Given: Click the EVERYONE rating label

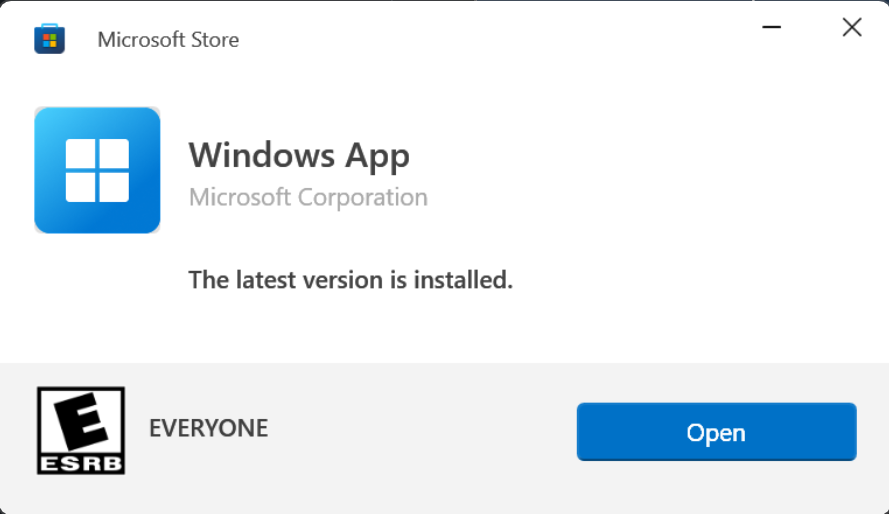Looking at the screenshot, I should click(x=208, y=429).
